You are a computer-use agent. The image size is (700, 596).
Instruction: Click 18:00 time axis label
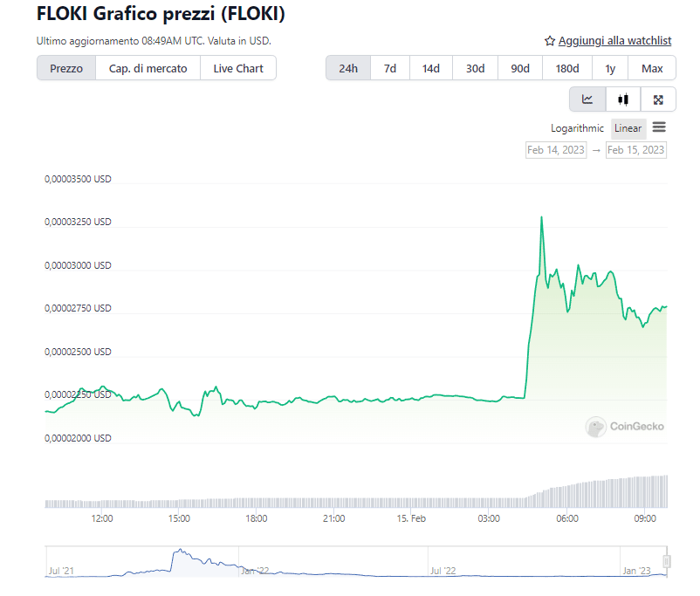pyautogui.click(x=257, y=518)
